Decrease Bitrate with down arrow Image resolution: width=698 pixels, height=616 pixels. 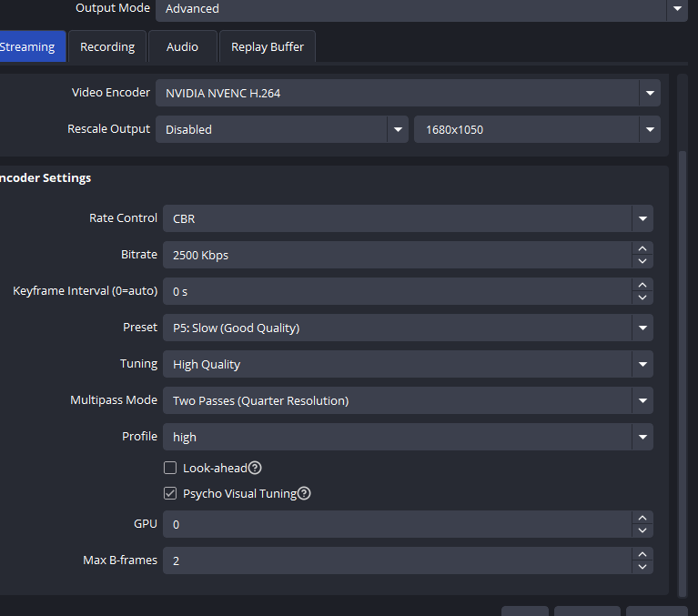tap(642, 261)
